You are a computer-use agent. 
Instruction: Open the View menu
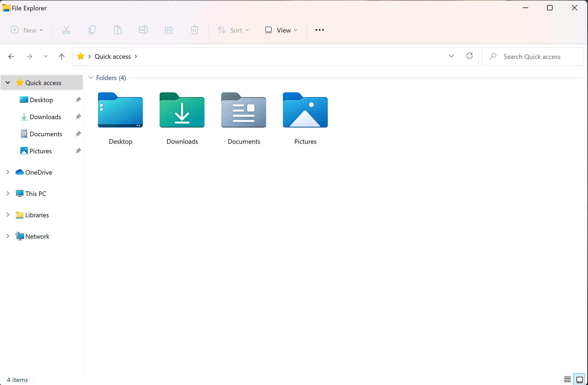281,30
